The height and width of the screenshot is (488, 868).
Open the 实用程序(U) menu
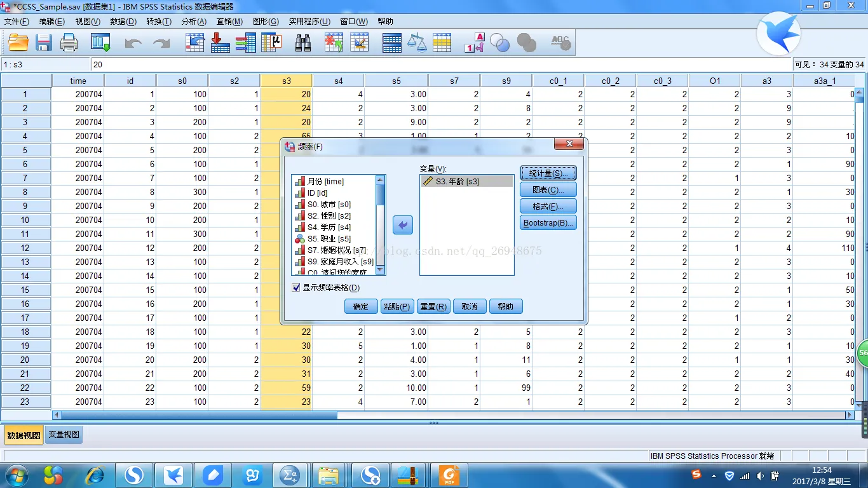tap(309, 21)
